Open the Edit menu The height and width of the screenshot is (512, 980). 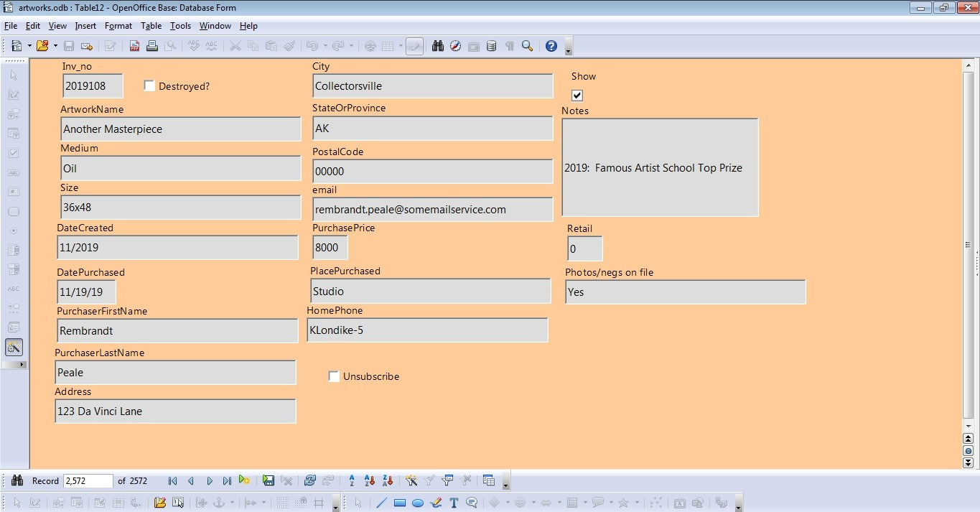click(x=33, y=26)
